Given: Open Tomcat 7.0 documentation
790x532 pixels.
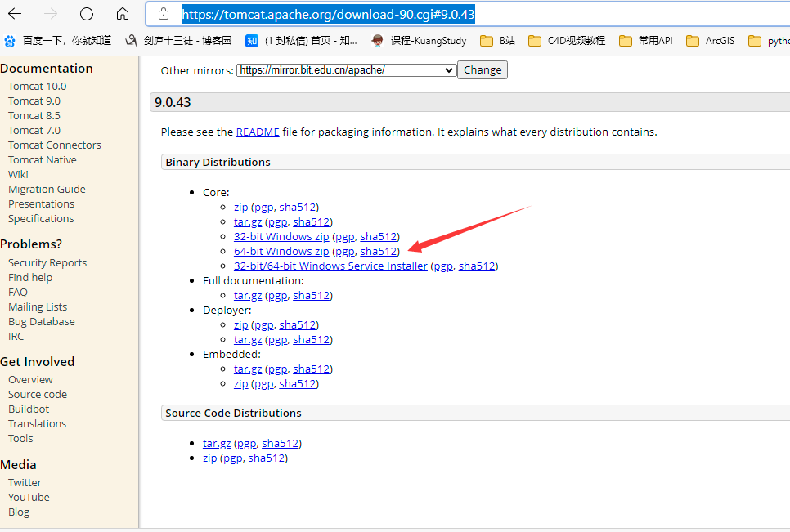Looking at the screenshot, I should point(34,131).
